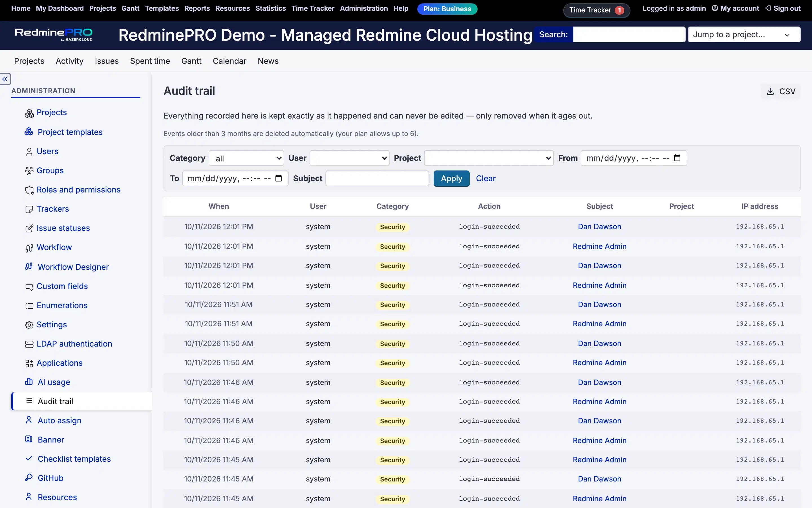The width and height of the screenshot is (812, 508).
Task: Click the Projects icon in Administration sidebar
Action: [x=29, y=113]
